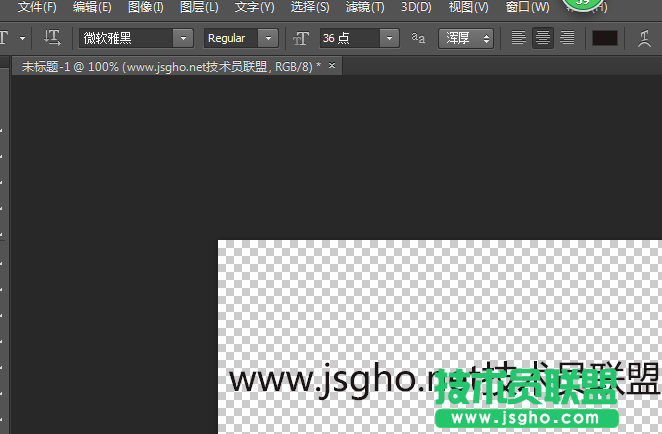This screenshot has width=662, height=434.
Task: Center align text
Action: point(543,38)
